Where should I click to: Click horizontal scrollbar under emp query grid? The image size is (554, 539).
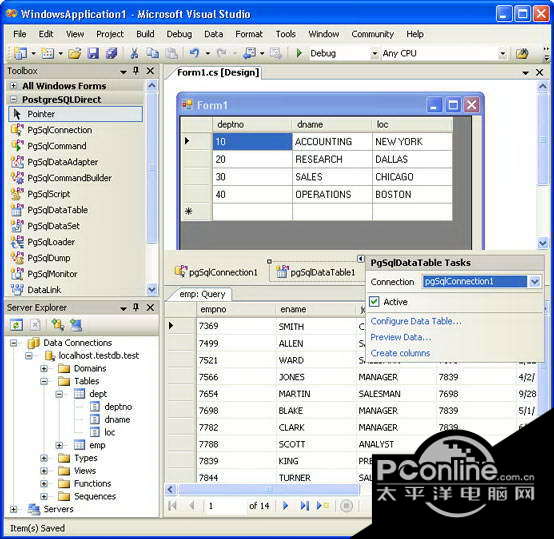(269, 489)
